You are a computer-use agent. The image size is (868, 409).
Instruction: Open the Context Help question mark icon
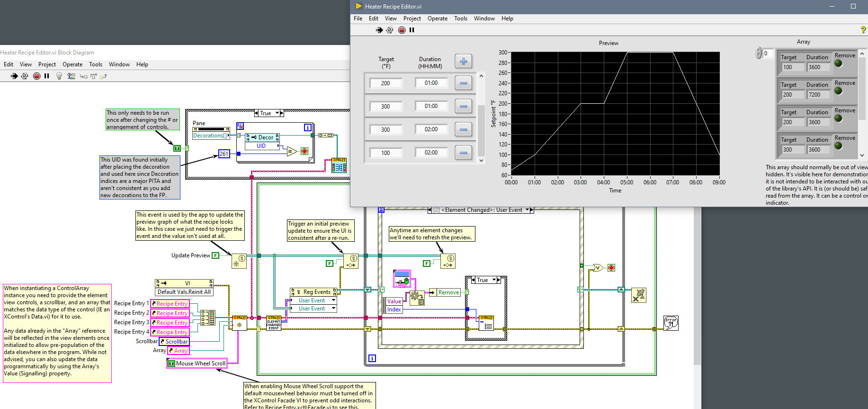863,30
